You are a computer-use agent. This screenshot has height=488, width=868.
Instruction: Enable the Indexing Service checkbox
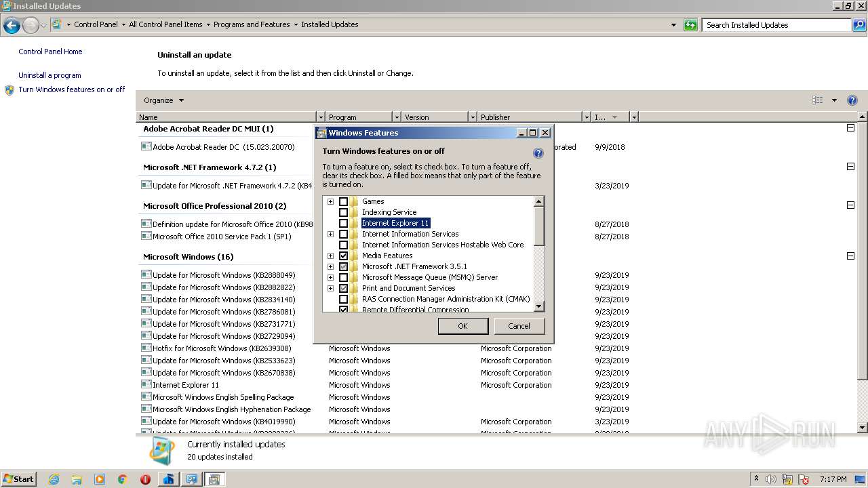343,212
